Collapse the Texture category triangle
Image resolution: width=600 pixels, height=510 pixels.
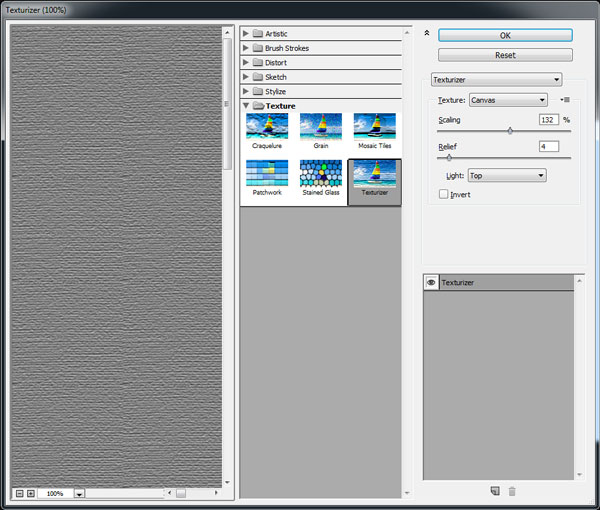(246, 106)
